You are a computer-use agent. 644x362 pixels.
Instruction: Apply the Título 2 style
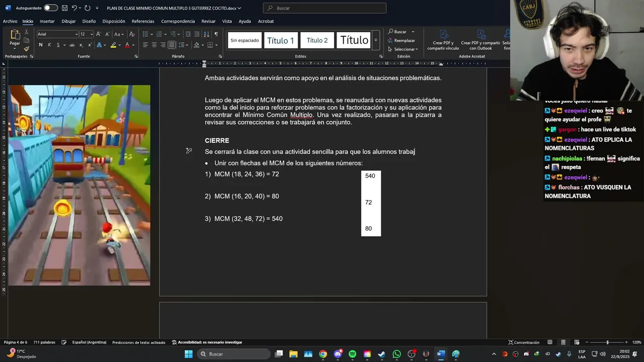(x=317, y=40)
